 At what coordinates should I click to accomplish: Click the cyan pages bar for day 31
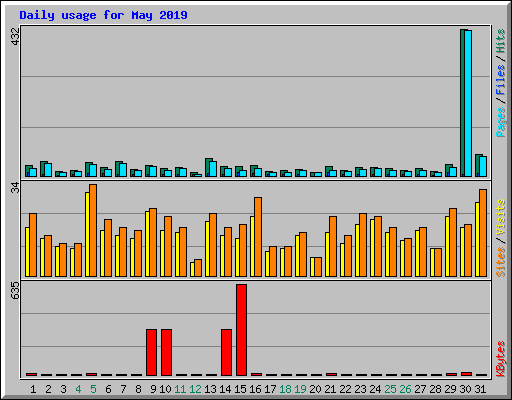pyautogui.click(x=483, y=166)
